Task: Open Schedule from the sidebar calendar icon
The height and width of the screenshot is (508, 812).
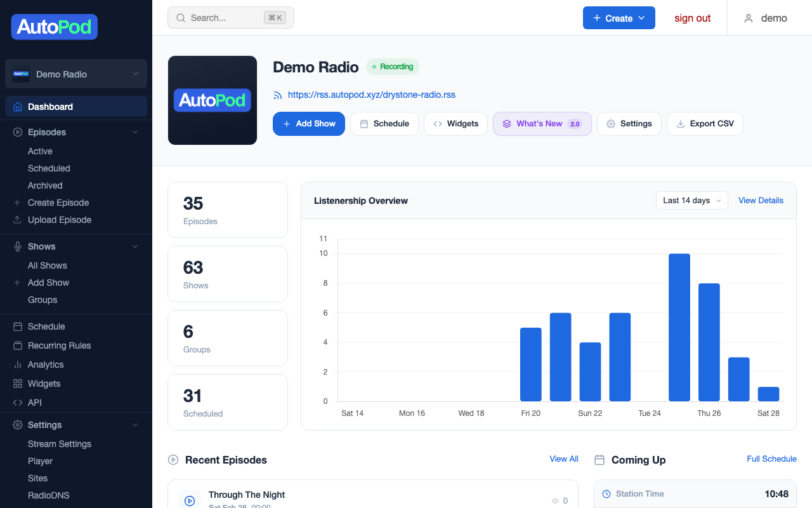Action: [16, 326]
